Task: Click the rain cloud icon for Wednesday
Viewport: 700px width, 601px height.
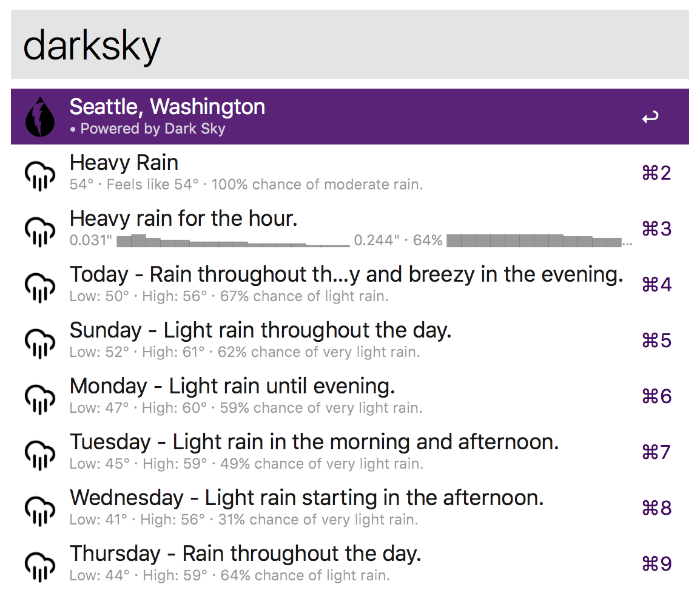Action: pos(40,511)
